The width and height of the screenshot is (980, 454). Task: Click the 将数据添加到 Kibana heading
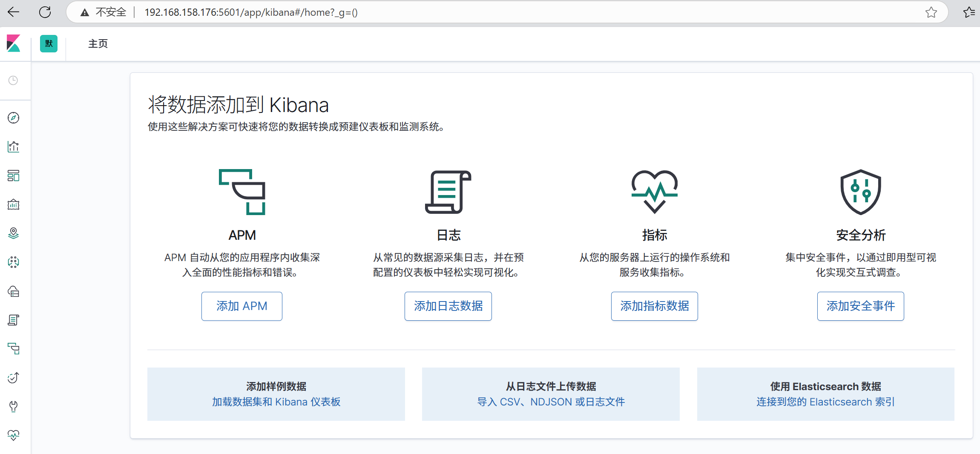tap(239, 105)
